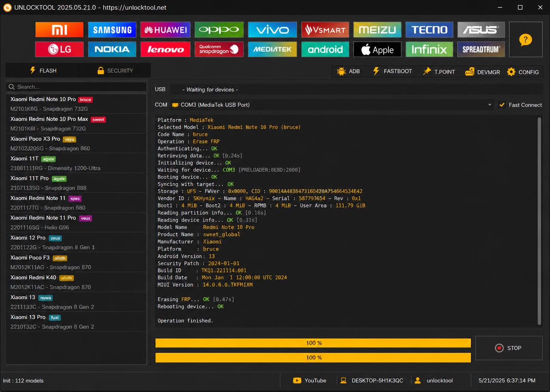
Task: Select Xiaomi 11T Pro model
Action: (x=76, y=183)
